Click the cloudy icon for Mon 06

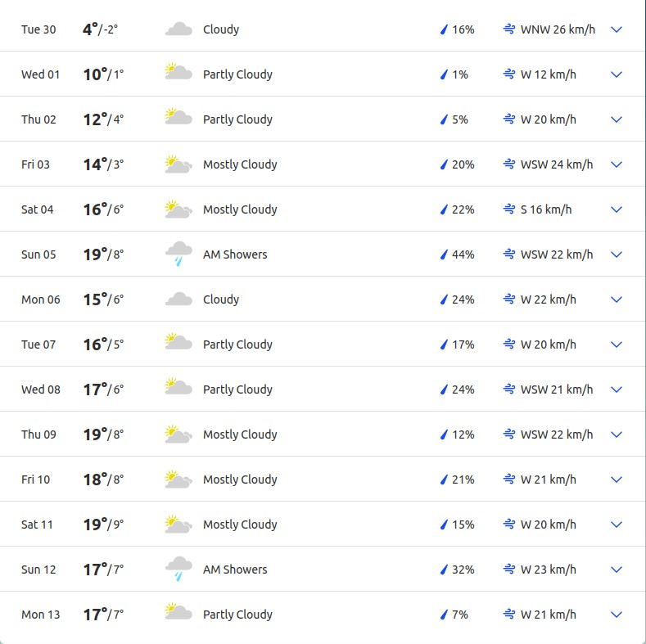pyautogui.click(x=178, y=299)
